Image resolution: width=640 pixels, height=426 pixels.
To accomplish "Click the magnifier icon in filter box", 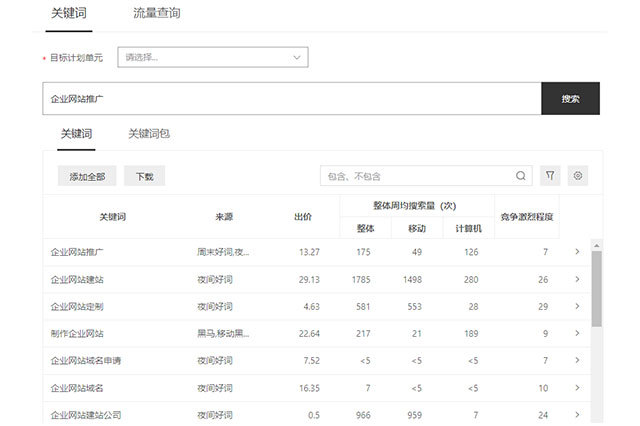I will [x=521, y=176].
